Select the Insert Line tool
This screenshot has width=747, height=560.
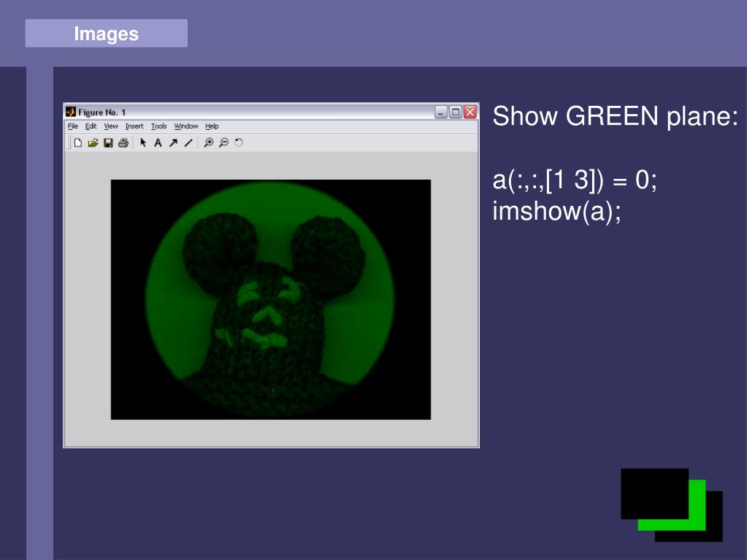tap(188, 142)
